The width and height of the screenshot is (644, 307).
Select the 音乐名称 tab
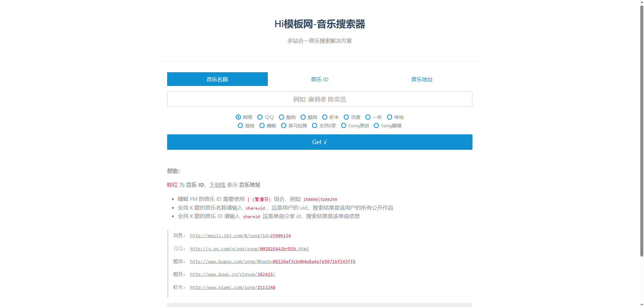click(217, 79)
